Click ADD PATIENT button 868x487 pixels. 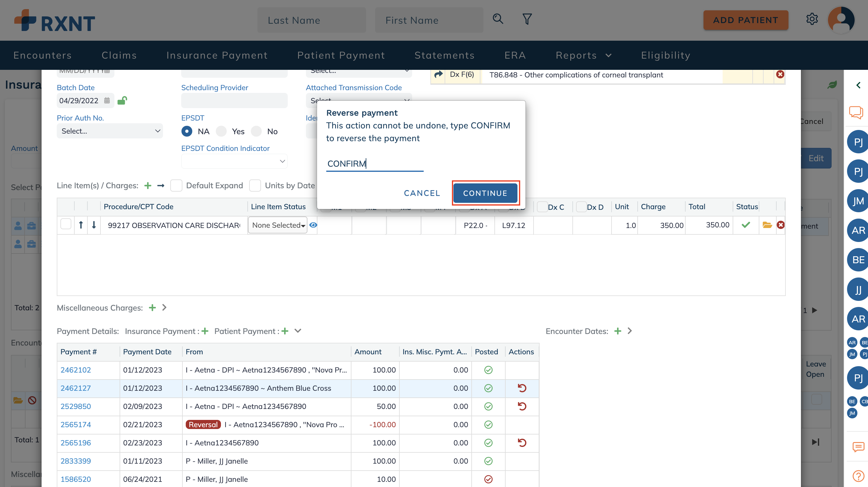pyautogui.click(x=745, y=20)
